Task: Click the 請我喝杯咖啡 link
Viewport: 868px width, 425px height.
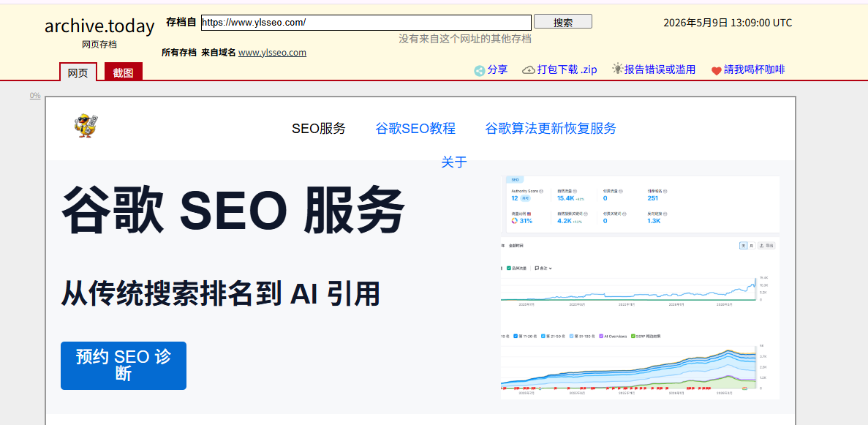Action: [x=755, y=69]
